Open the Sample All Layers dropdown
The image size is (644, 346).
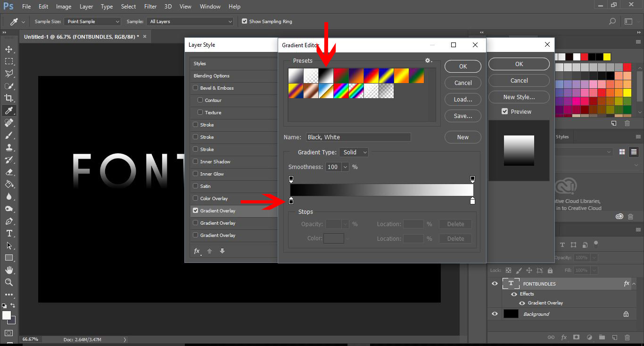click(x=190, y=21)
